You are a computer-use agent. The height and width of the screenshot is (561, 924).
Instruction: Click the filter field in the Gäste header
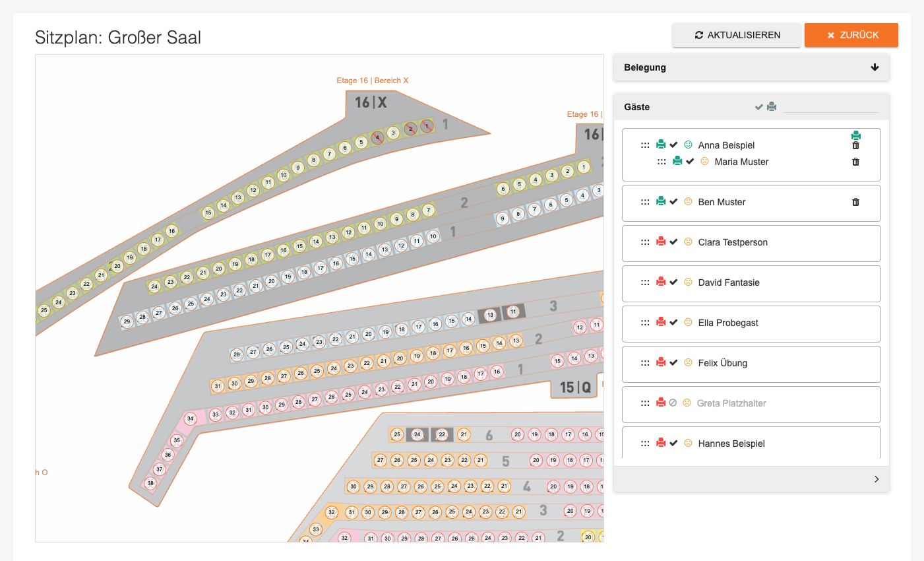(831, 107)
